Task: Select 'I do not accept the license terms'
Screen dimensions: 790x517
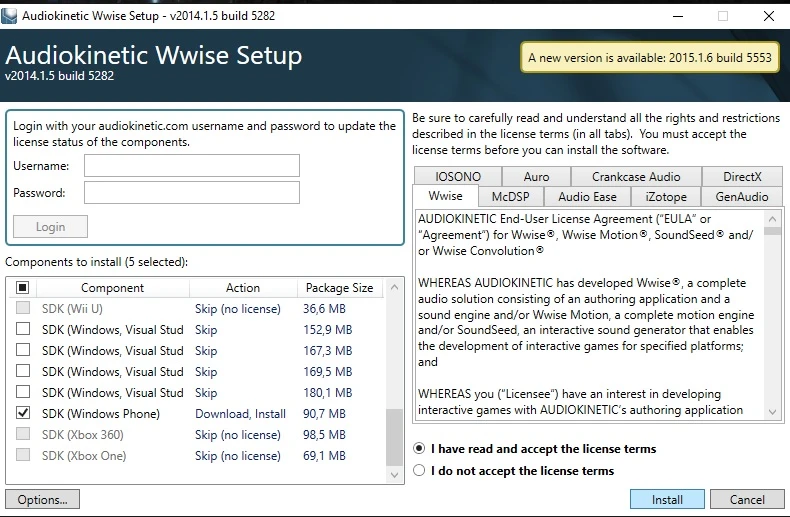Action: pyautogui.click(x=420, y=471)
